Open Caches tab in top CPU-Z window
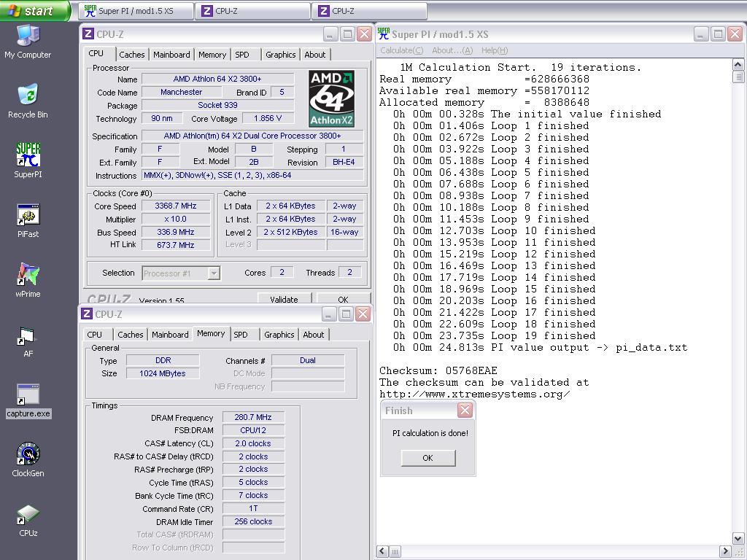 (132, 55)
